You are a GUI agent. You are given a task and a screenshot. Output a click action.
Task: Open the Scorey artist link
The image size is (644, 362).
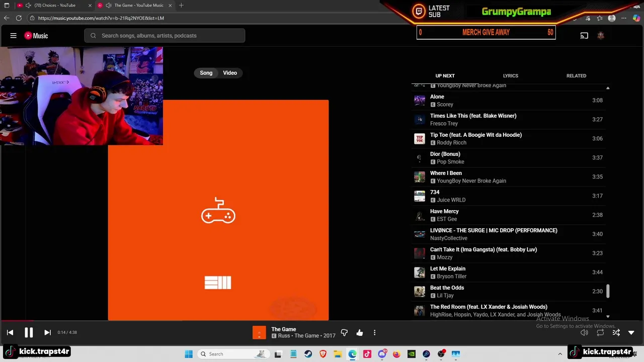(445, 105)
